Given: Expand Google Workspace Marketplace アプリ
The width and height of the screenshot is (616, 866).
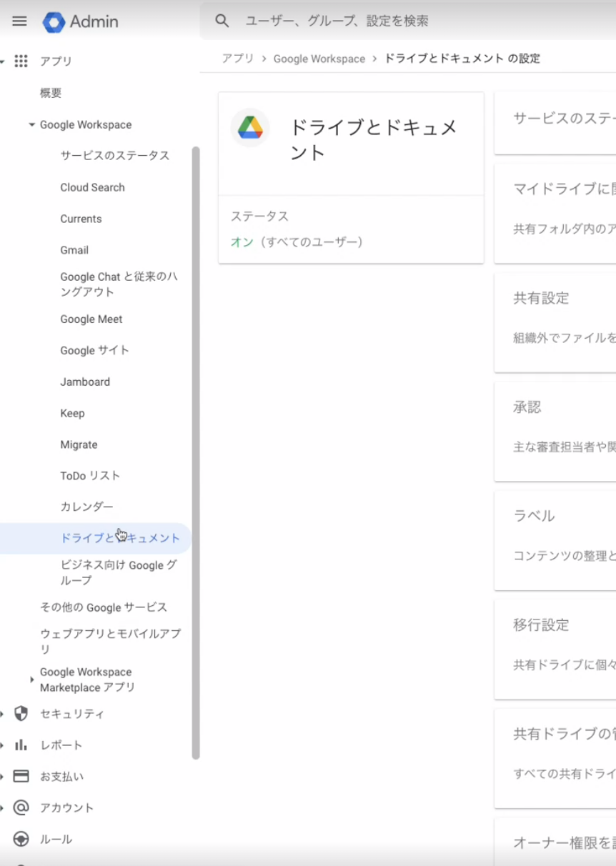Looking at the screenshot, I should (x=31, y=680).
